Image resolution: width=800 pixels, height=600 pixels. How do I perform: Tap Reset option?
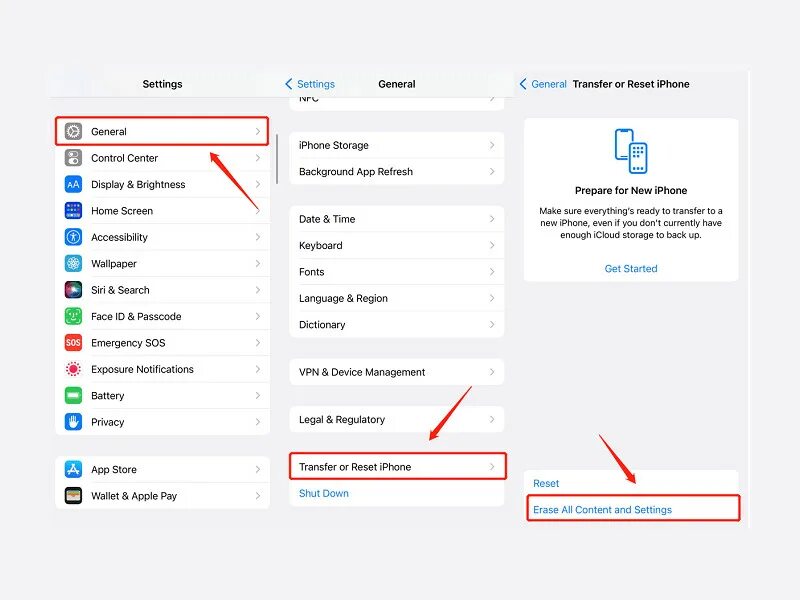(546, 483)
